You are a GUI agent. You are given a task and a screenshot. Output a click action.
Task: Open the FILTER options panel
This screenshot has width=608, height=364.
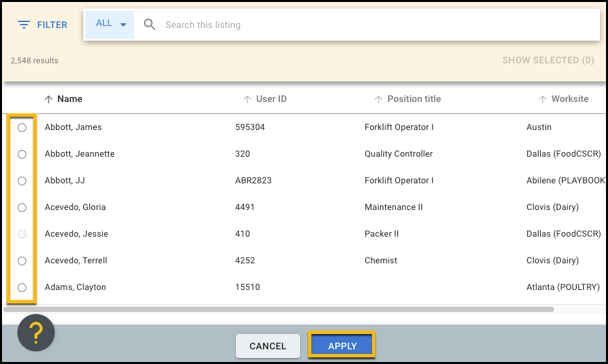pos(43,25)
